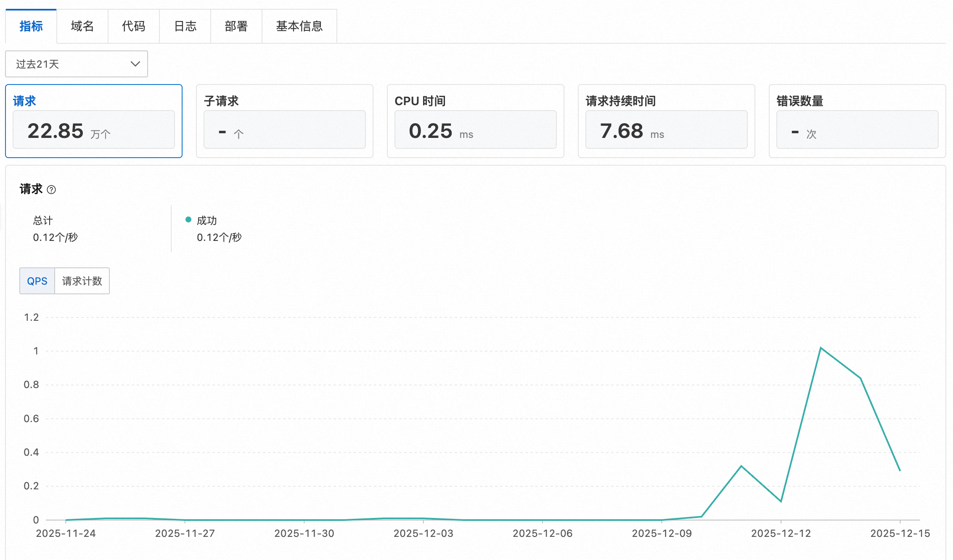Switch to the 代码 tab
Screen dimensions: 953x560
tap(133, 26)
